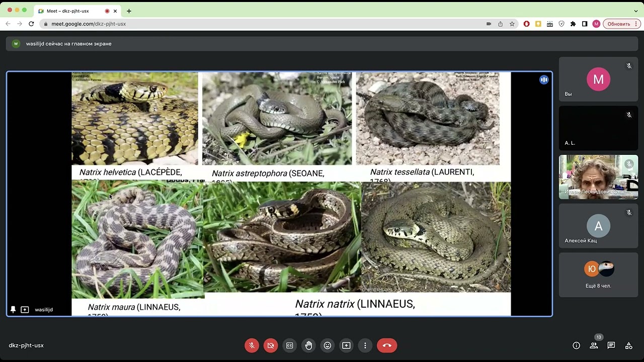Click the Natrix helvetica snake photo
This screenshot has height=362, width=644.
pyautogui.click(x=135, y=118)
